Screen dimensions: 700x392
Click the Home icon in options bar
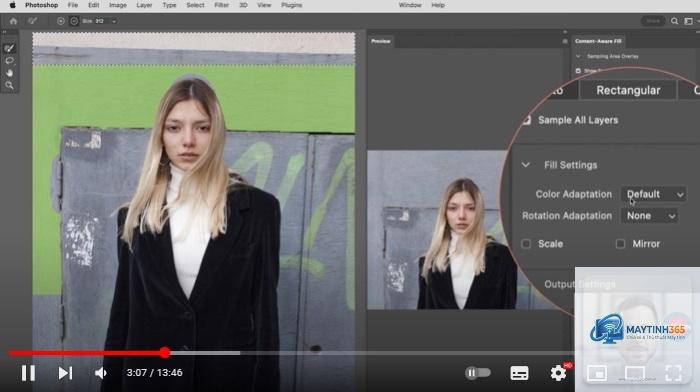(13, 21)
